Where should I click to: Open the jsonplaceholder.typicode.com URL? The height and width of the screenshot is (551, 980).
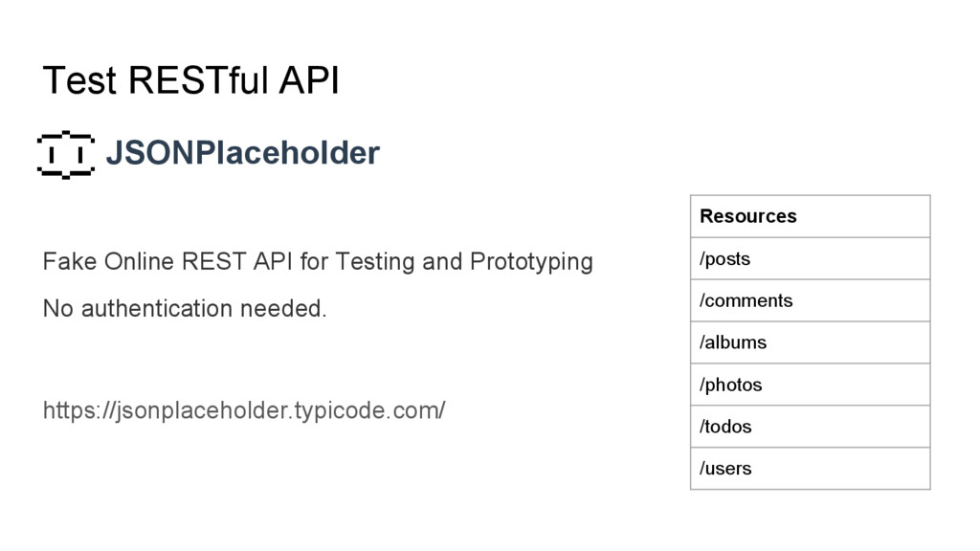[244, 411]
